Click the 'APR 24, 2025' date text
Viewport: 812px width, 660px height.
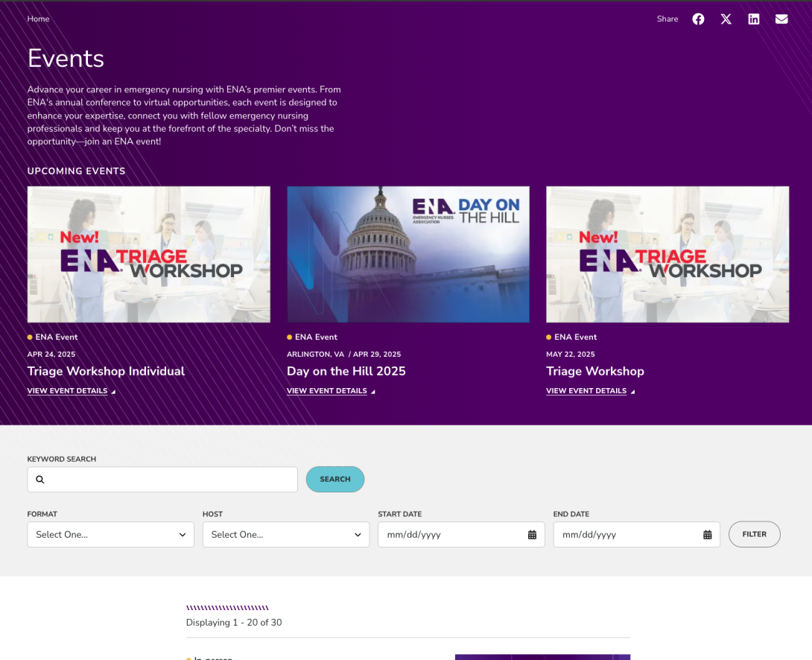(x=51, y=354)
